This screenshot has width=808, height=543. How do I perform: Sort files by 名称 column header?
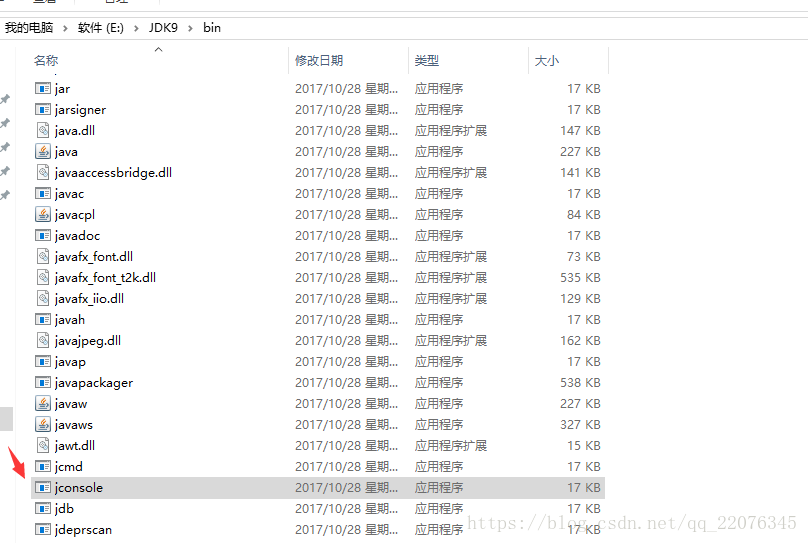coord(46,61)
